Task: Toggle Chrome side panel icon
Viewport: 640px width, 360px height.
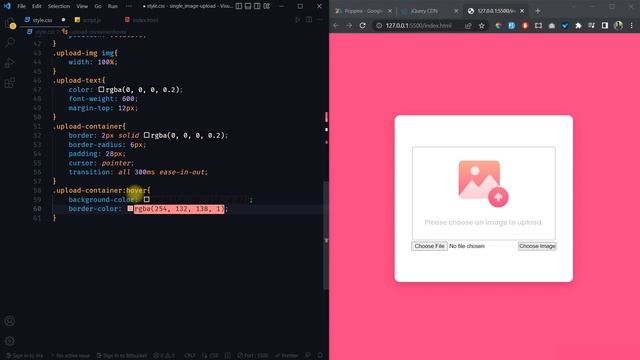Action: coord(605,25)
